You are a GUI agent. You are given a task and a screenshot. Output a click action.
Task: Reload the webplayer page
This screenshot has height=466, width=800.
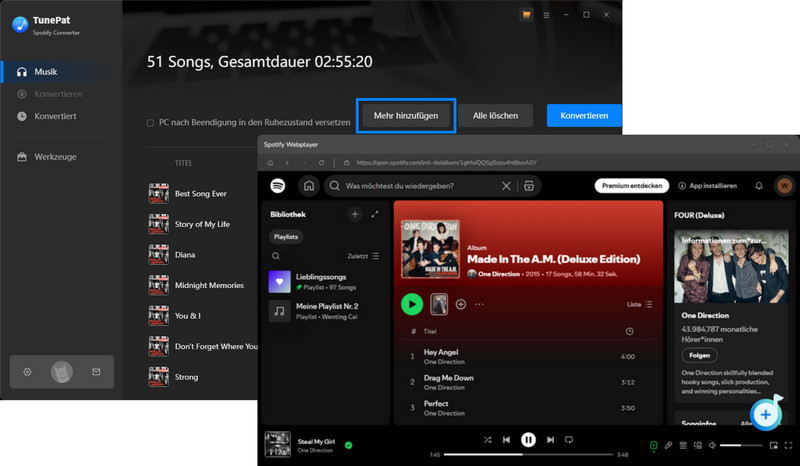pos(321,163)
